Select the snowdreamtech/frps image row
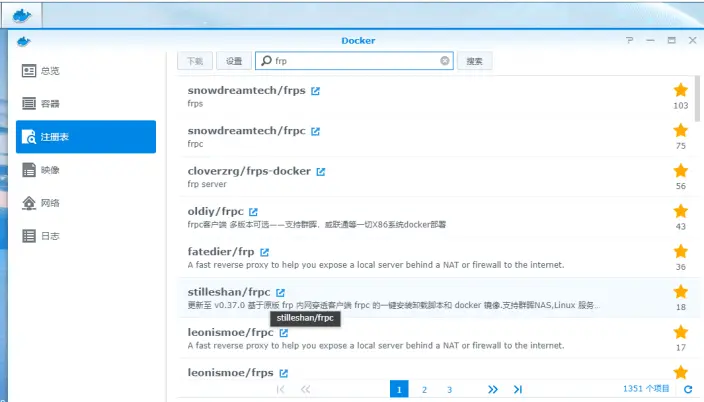This screenshot has height=402, width=704. tap(438, 96)
